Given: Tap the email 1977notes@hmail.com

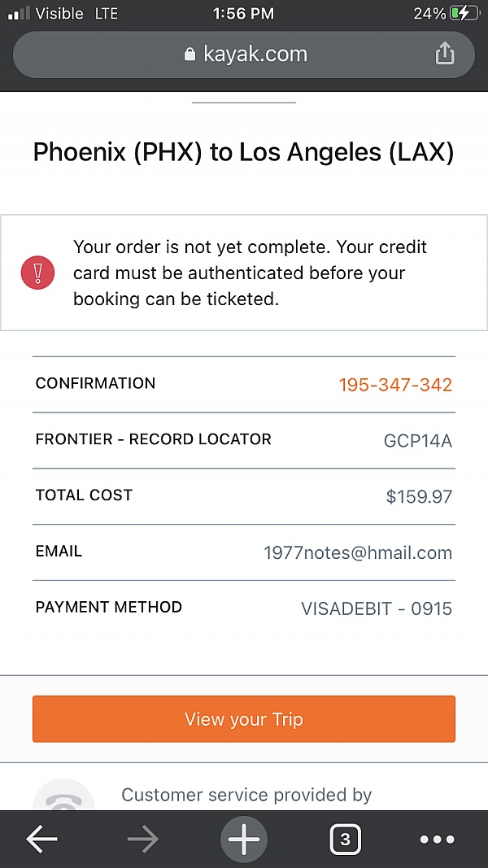Looking at the screenshot, I should tap(358, 553).
